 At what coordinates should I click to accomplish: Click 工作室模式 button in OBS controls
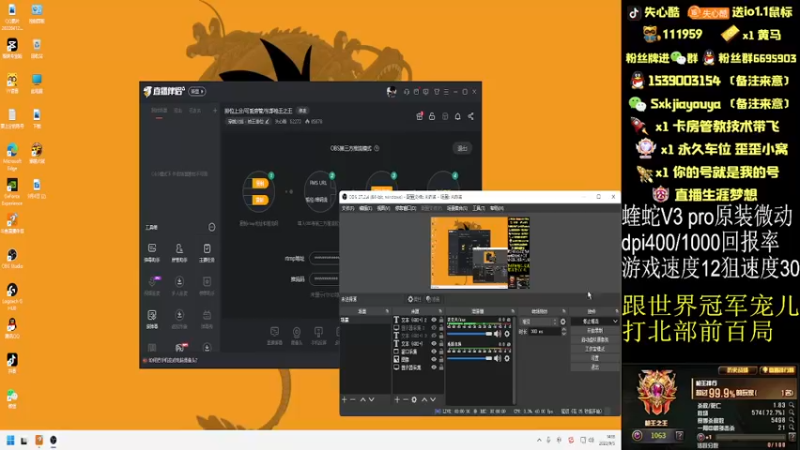tap(594, 349)
